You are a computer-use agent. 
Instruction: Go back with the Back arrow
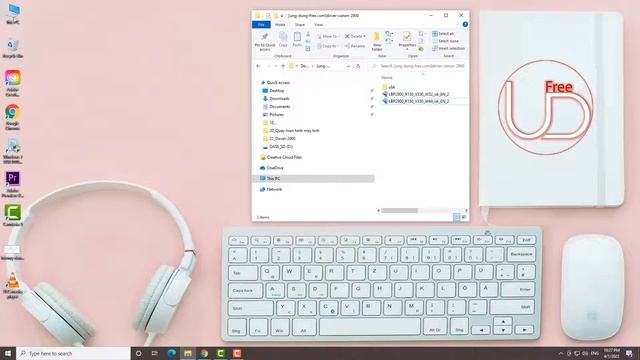pos(258,66)
